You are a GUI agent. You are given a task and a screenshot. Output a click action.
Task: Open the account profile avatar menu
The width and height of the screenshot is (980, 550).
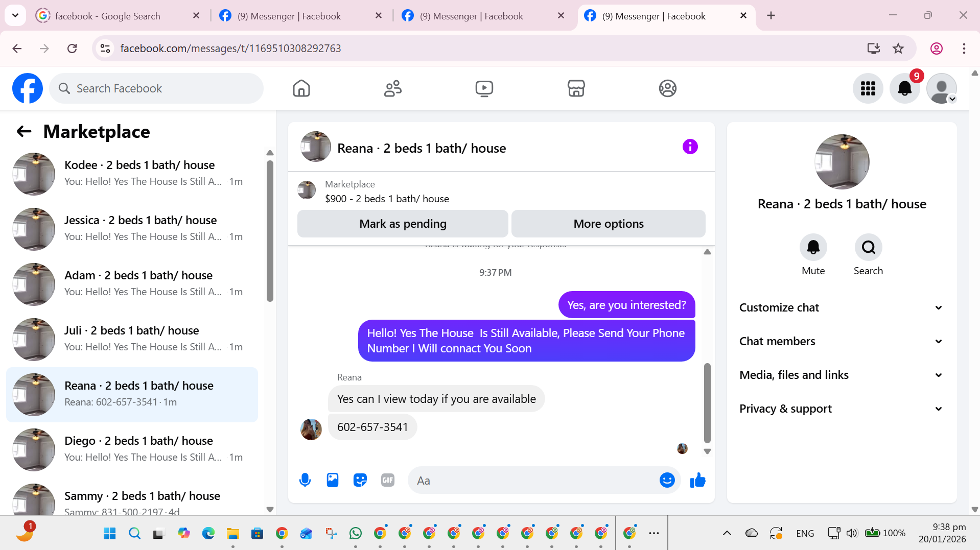point(942,88)
